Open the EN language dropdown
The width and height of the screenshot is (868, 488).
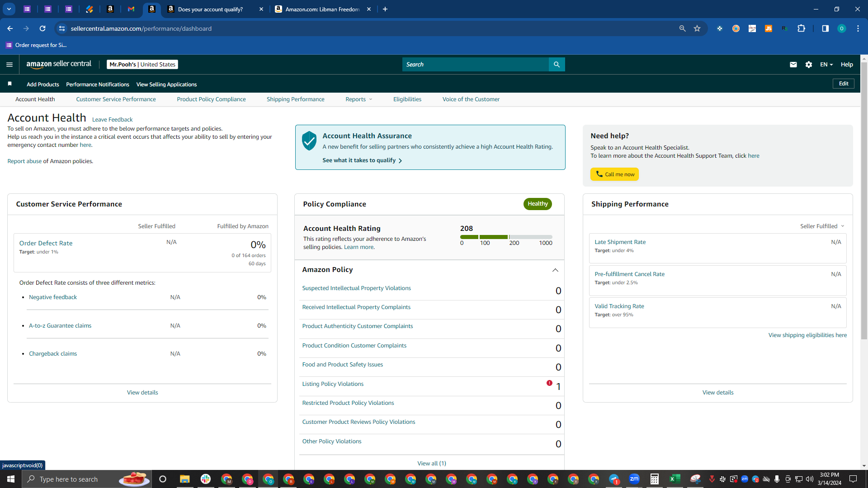[x=826, y=65]
